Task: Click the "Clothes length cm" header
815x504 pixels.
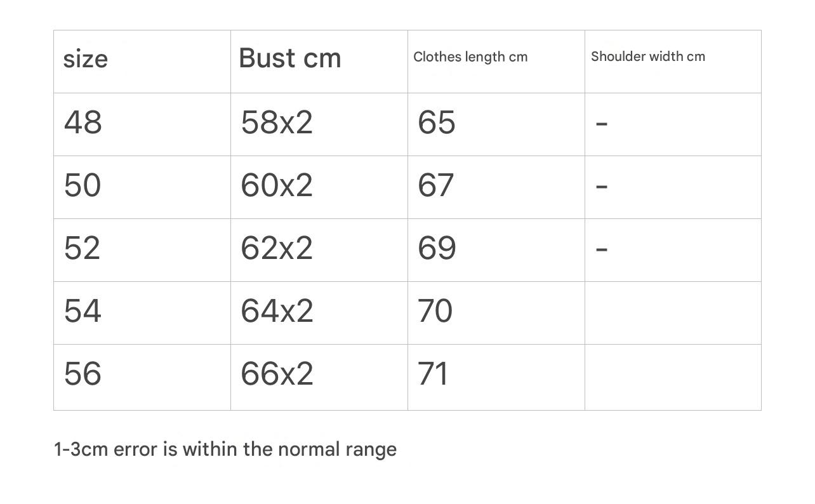Action: [470, 57]
